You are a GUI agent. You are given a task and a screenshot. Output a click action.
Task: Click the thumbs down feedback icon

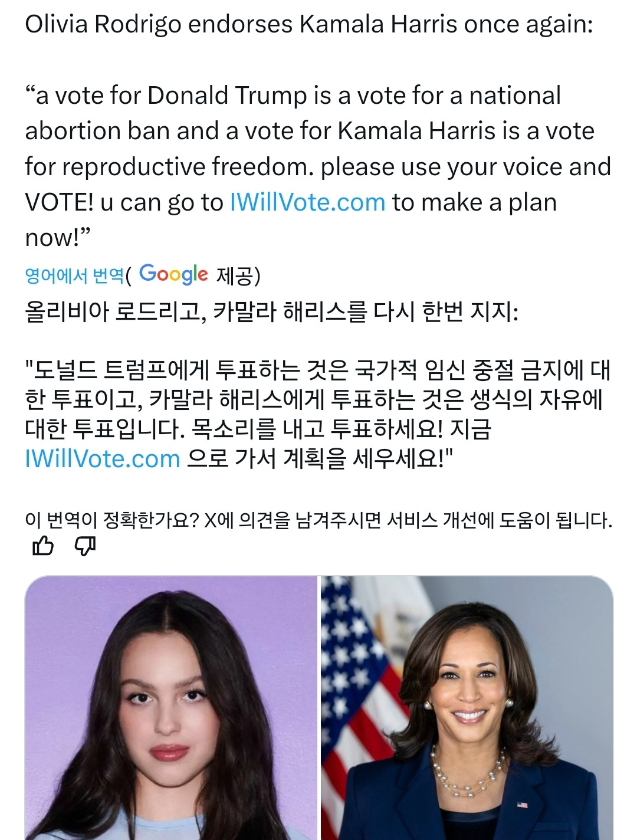click(86, 546)
